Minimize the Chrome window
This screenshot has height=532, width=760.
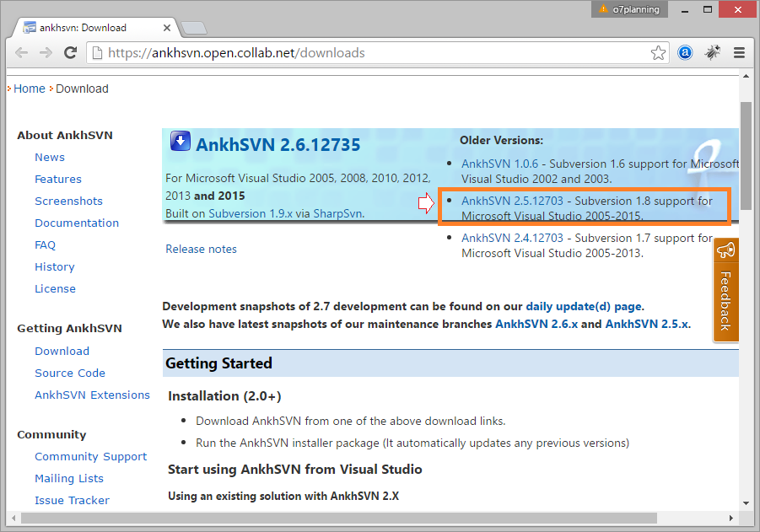click(x=685, y=9)
